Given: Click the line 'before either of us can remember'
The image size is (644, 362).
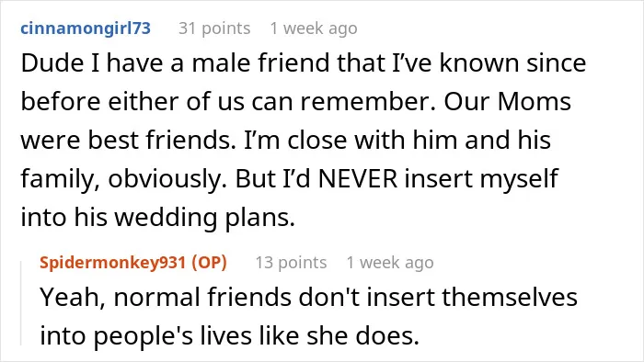Looking at the screenshot, I should [x=295, y=102].
